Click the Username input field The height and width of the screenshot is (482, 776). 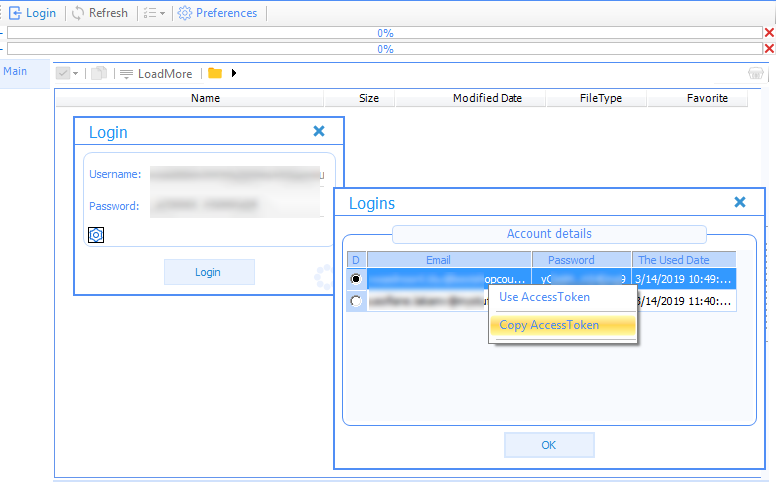[237, 176]
